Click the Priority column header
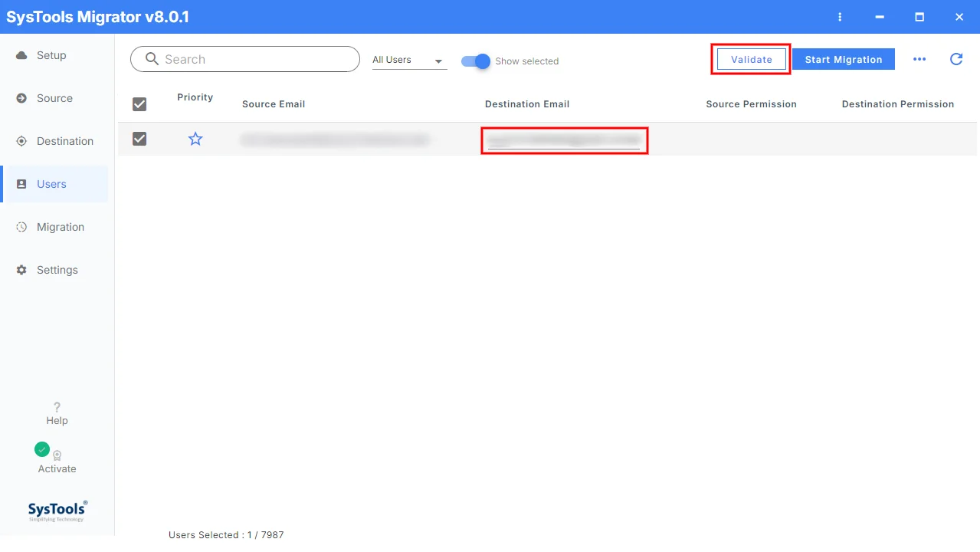Viewport: 980px width, 552px height. tap(195, 97)
